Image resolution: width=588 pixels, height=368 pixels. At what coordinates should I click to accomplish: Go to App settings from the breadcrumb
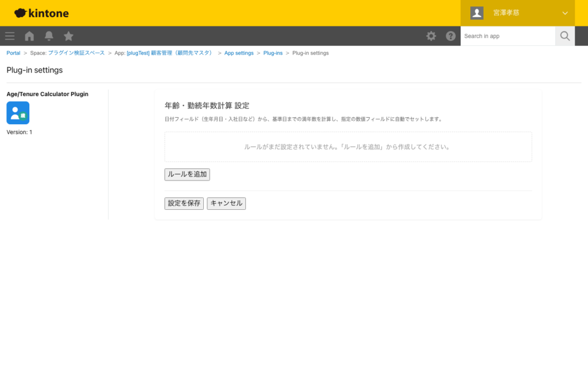click(x=239, y=52)
